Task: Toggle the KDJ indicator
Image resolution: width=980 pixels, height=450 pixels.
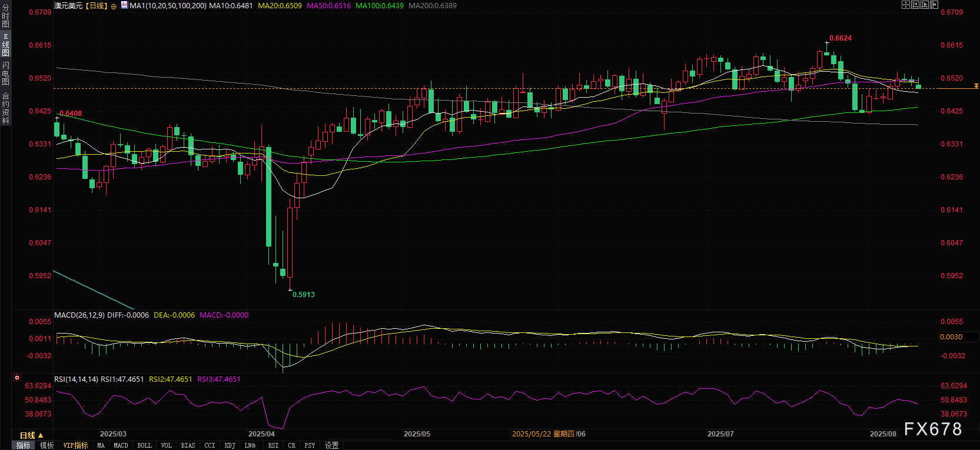Action: 230,446
